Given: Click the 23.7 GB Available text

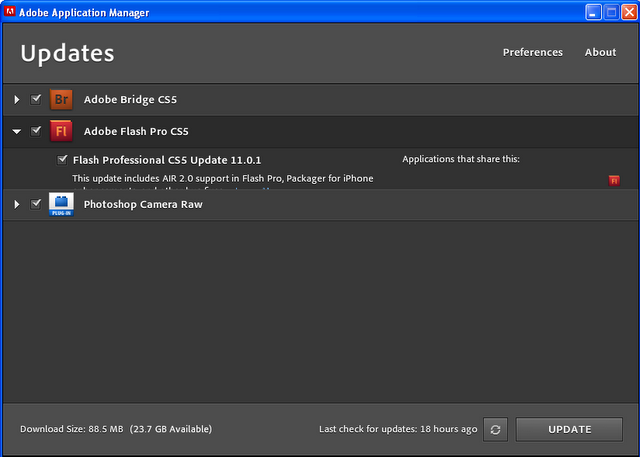Looking at the screenshot, I should pyautogui.click(x=171, y=429).
